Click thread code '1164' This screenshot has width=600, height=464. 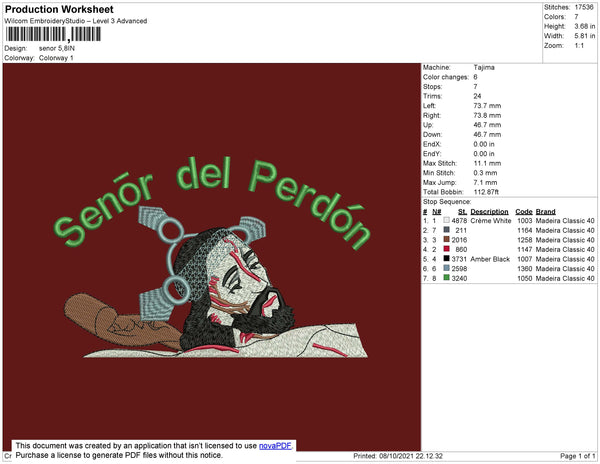525,230
